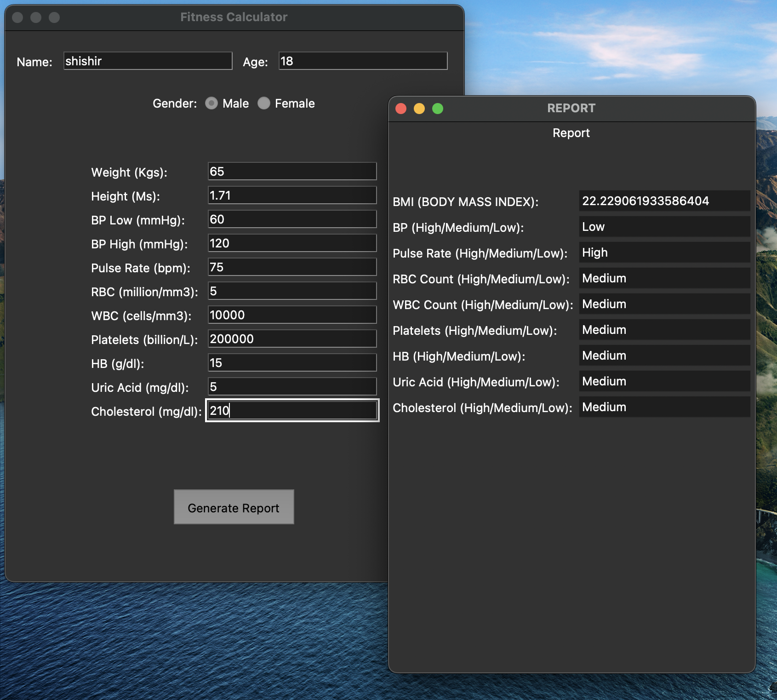Click the Platelets (billion/L) input field
The image size is (777, 700).
point(292,339)
